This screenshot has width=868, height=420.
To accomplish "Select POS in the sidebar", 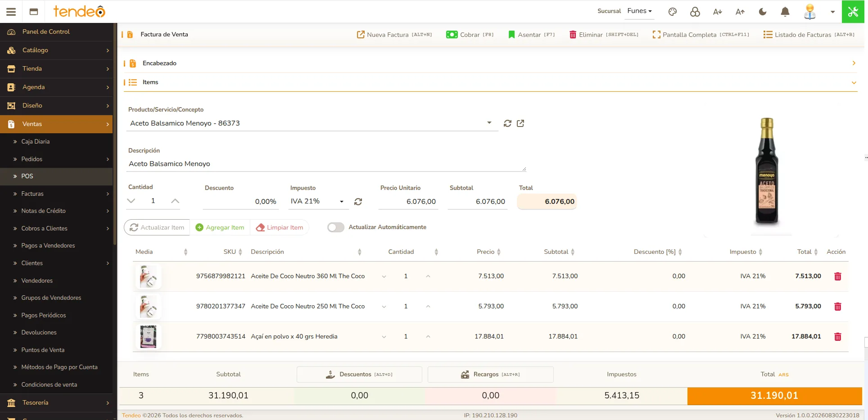I will coord(56,176).
